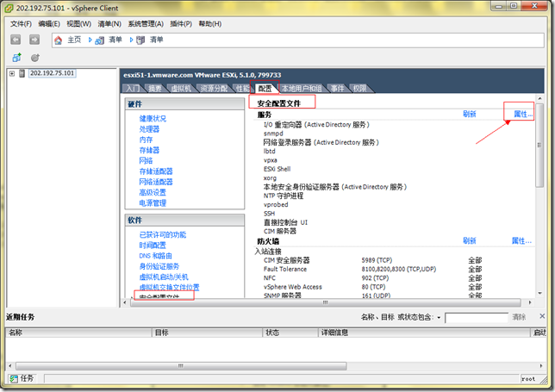Click the 任务 tasks icon in the status bar
This screenshot has width=555, height=392.
click(14, 378)
